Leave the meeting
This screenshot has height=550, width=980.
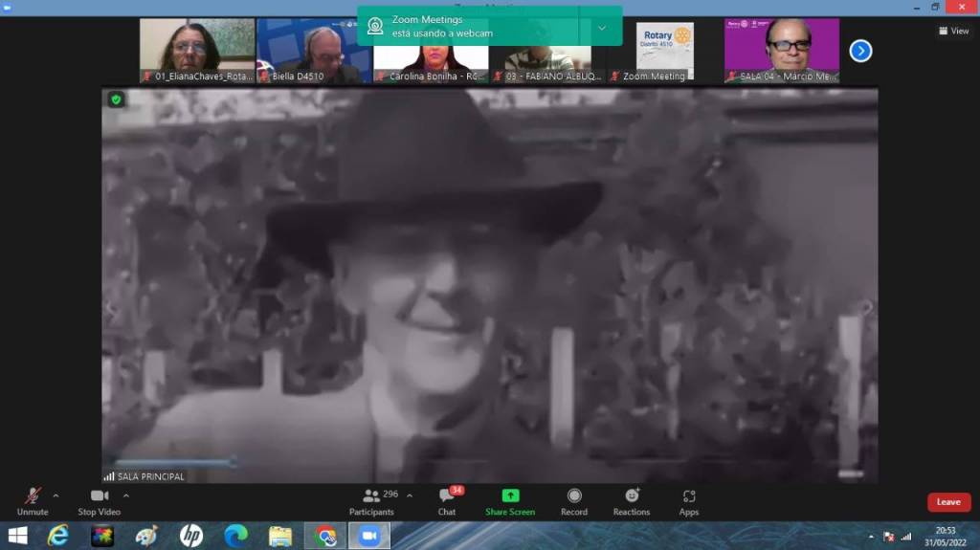click(948, 502)
